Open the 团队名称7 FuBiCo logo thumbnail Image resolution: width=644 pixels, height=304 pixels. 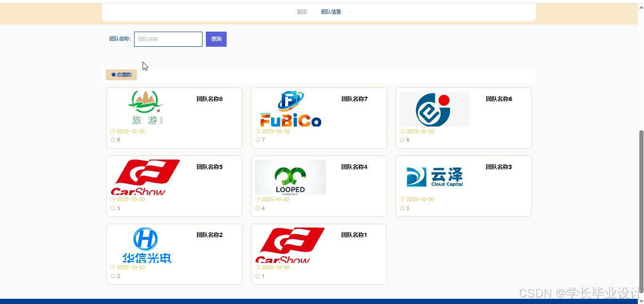(291, 109)
